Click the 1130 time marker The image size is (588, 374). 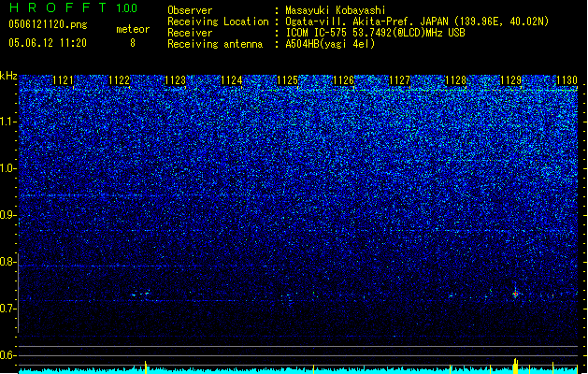[x=566, y=80]
